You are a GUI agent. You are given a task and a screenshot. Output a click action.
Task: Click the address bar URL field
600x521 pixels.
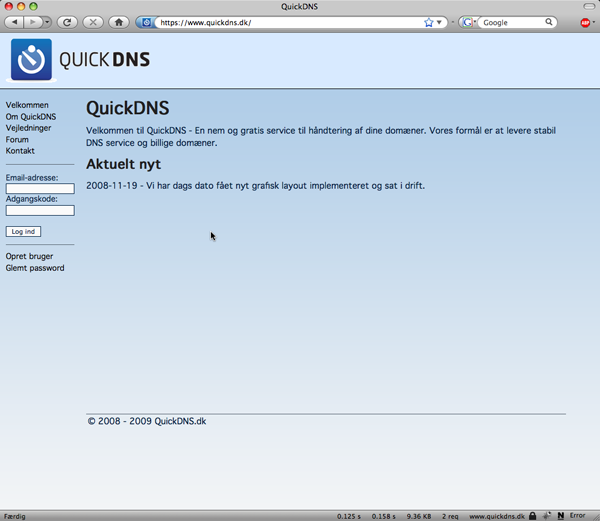coord(290,23)
